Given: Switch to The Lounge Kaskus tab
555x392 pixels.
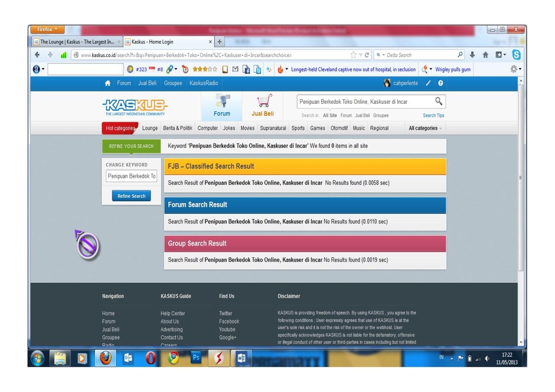Looking at the screenshot, I should pyautogui.click(x=77, y=42).
